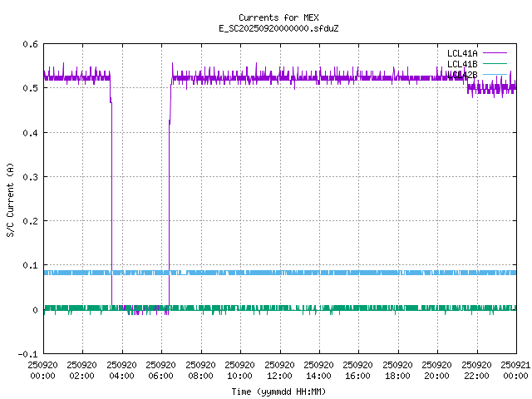532x399 pixels.
Task: Click the 0.3 y-axis tick label
Action: tap(30, 177)
